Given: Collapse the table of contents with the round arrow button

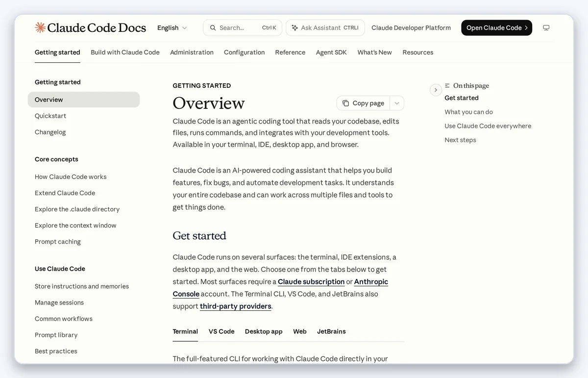Looking at the screenshot, I should pos(436,90).
